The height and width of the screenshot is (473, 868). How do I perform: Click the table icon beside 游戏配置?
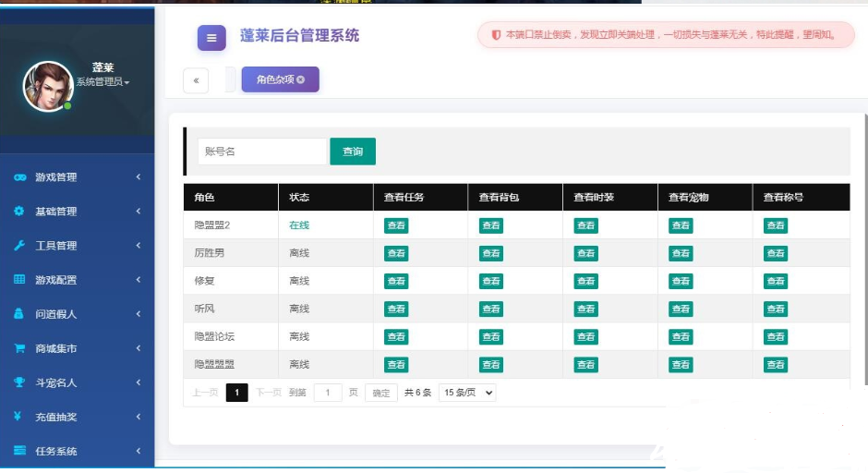coord(19,279)
